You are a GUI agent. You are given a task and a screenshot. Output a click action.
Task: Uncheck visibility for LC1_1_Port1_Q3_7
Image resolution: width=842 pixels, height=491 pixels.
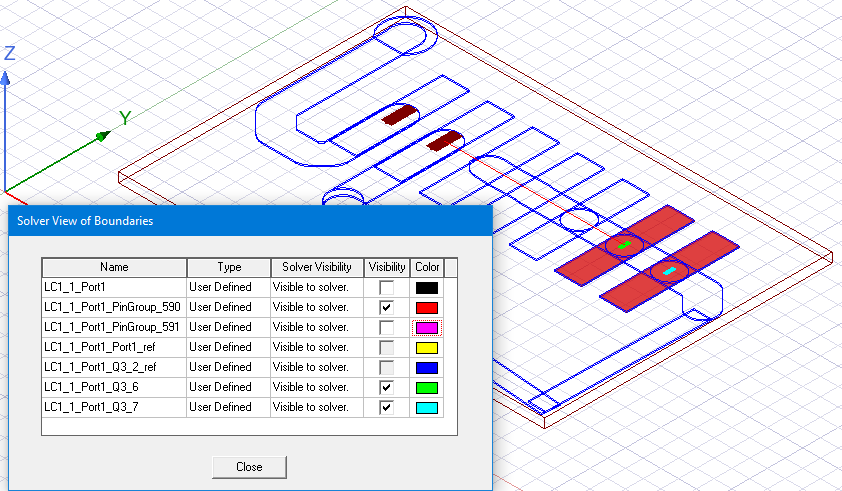pyautogui.click(x=386, y=407)
